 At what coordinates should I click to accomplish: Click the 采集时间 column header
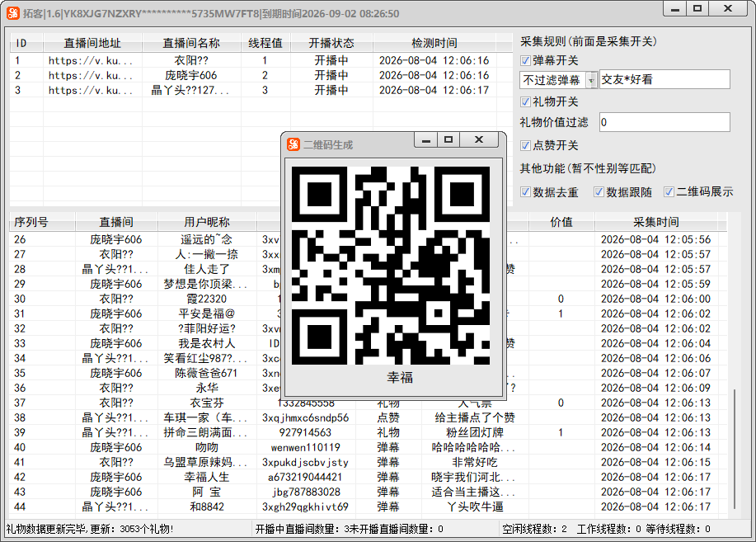[x=656, y=222]
